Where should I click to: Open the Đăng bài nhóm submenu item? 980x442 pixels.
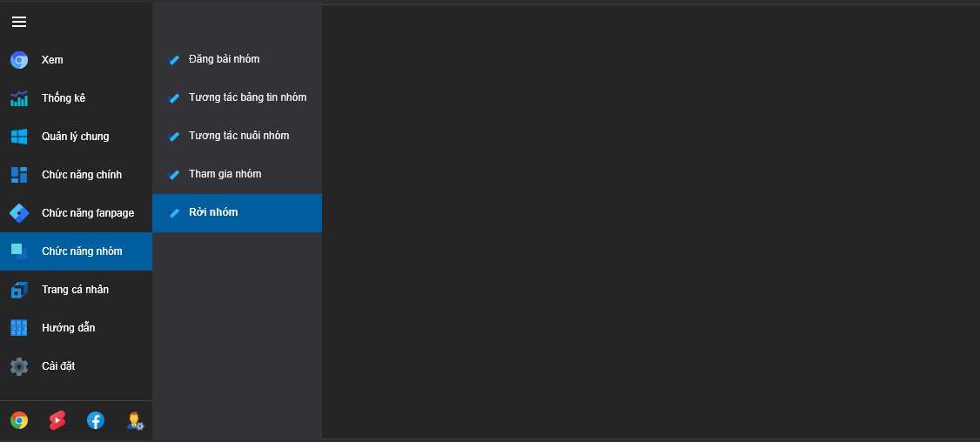tap(237, 59)
